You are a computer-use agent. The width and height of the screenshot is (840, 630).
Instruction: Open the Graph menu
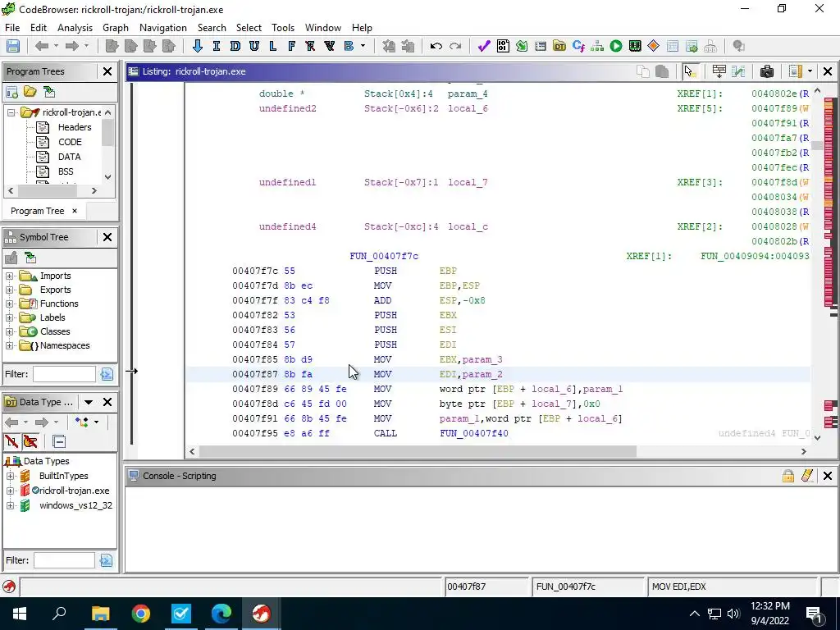coord(116,28)
